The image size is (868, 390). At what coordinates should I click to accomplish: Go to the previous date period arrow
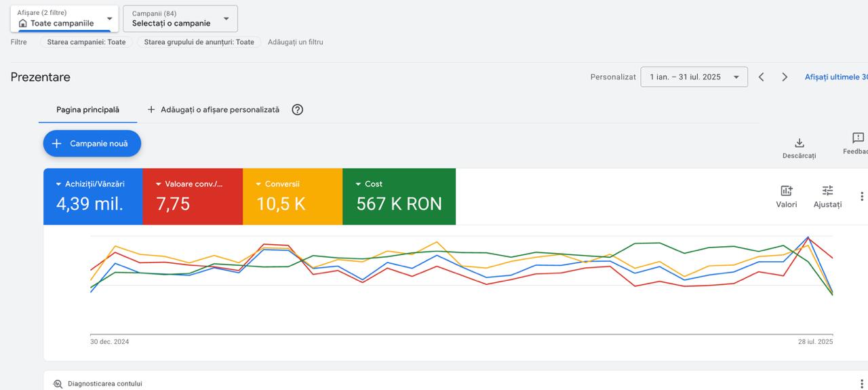tap(762, 77)
